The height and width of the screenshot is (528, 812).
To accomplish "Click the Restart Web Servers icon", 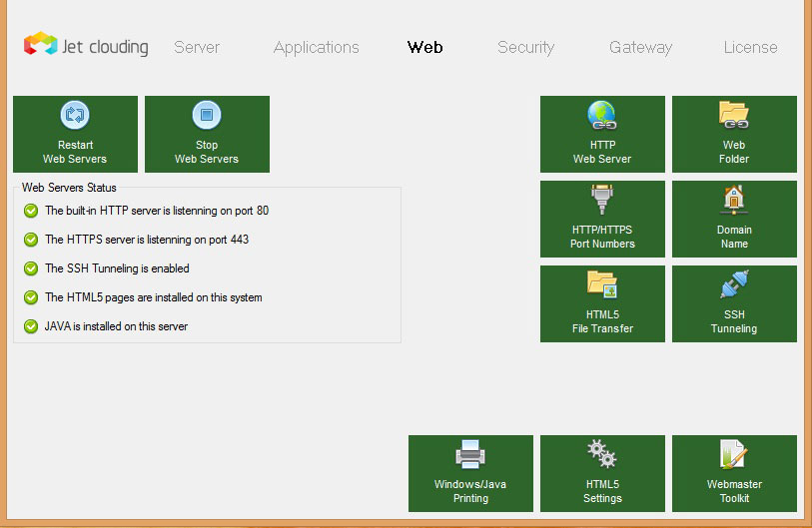I will (75, 115).
